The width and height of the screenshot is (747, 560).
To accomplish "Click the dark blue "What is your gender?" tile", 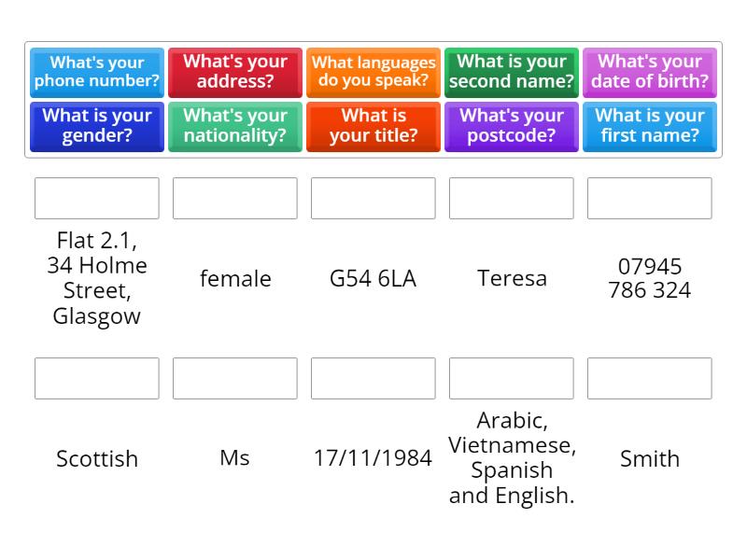I will [97, 127].
